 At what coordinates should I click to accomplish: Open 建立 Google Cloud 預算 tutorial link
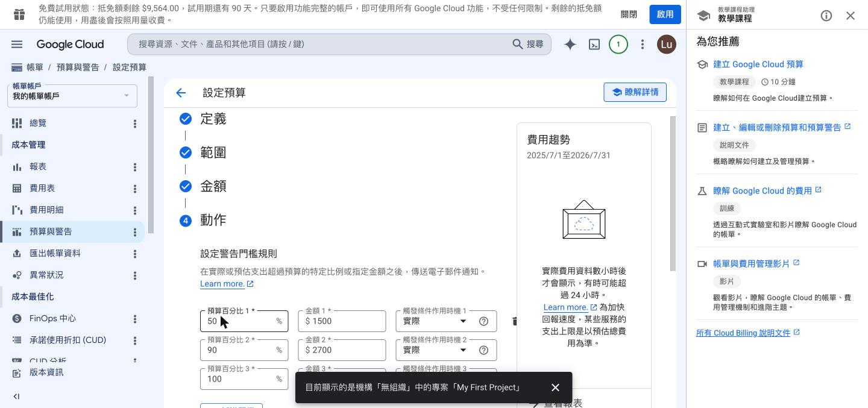(758, 64)
